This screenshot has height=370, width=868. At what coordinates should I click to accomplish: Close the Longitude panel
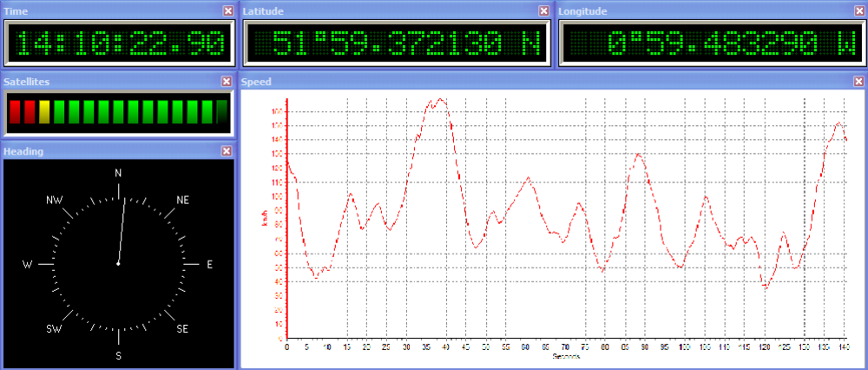click(x=858, y=11)
